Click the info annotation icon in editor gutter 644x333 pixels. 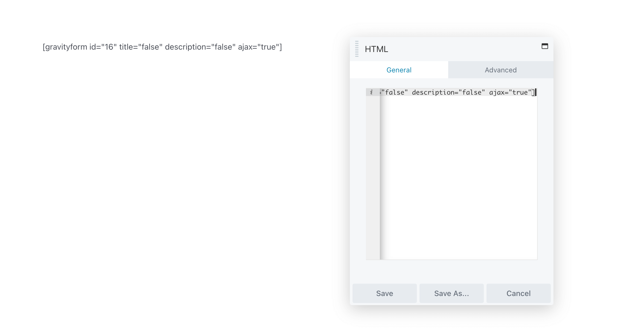click(371, 92)
